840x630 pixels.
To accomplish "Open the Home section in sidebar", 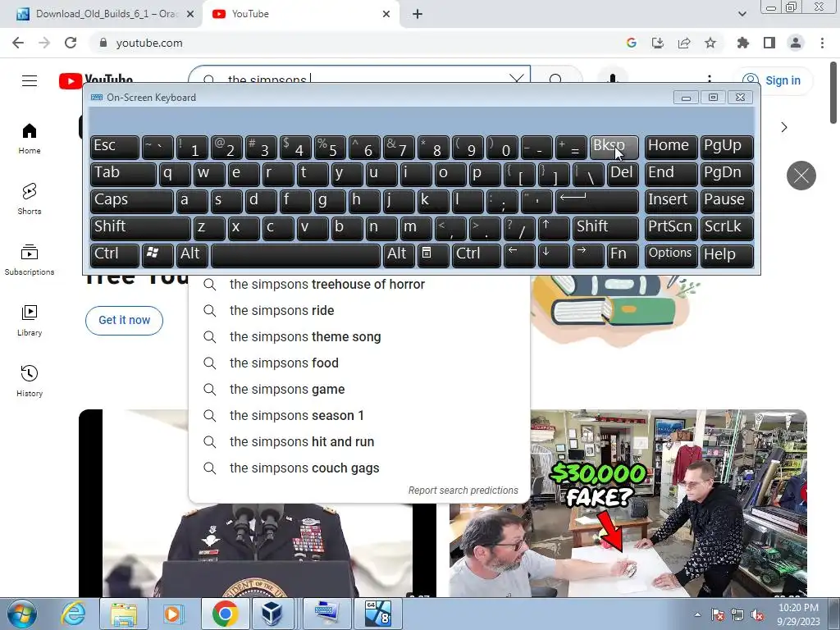I will pyautogui.click(x=30, y=138).
